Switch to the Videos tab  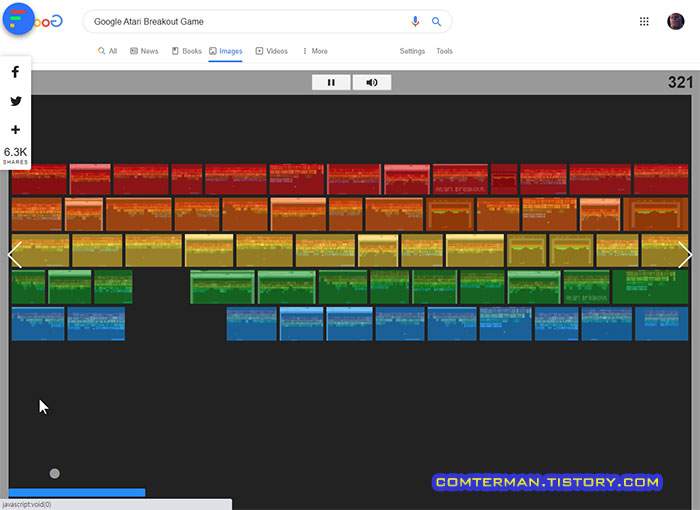tap(271, 51)
